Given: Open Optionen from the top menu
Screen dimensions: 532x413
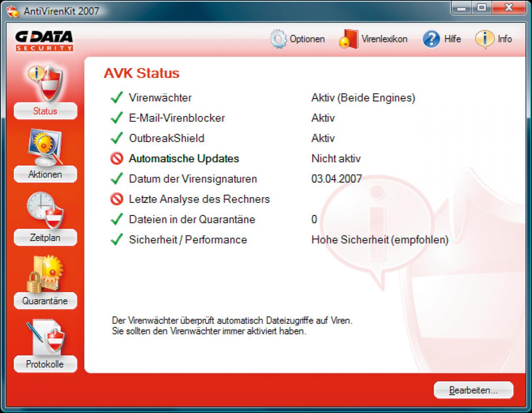Looking at the screenshot, I should point(307,39).
